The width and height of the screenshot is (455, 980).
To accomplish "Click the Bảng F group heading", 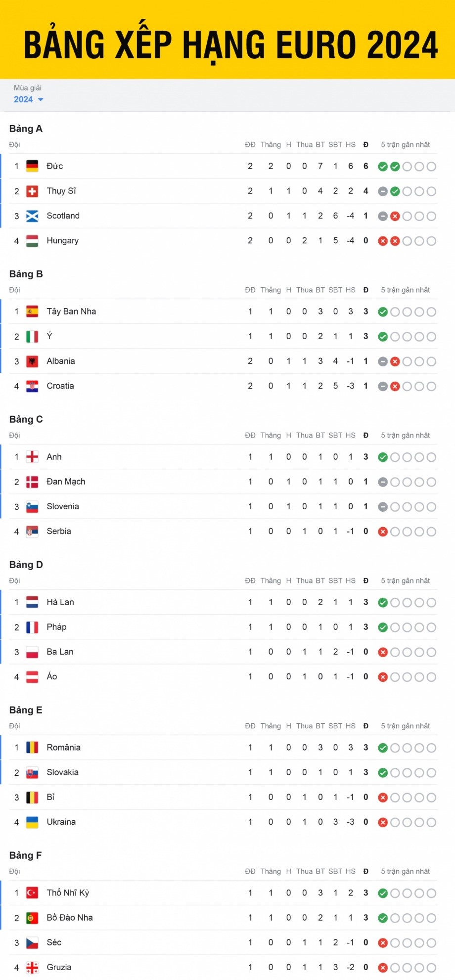I will click(25, 855).
